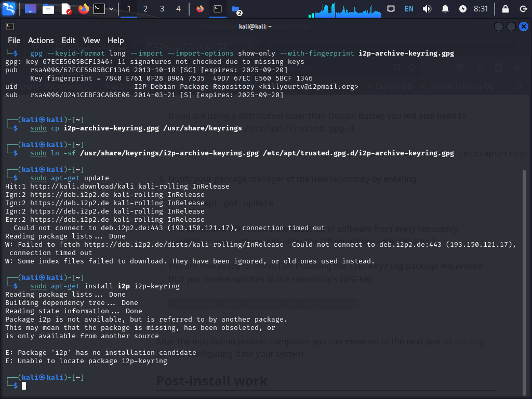Open the View menu

(x=91, y=41)
